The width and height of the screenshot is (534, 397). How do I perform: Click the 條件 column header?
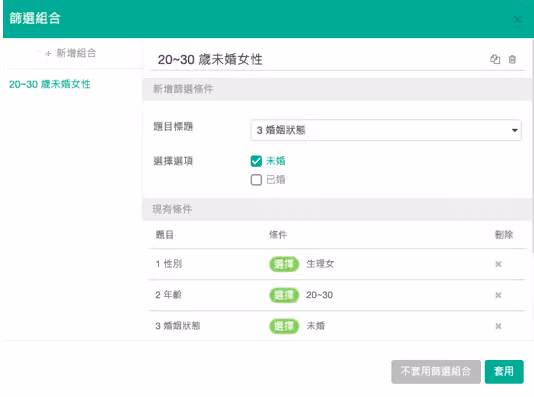pyautogui.click(x=278, y=235)
